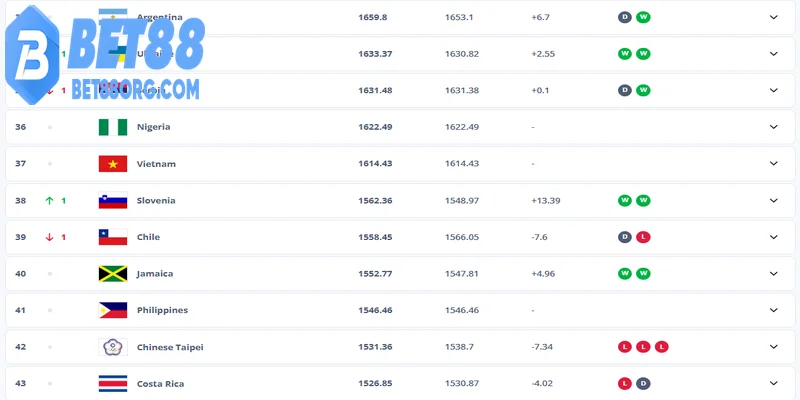Click the Chinese Taipei flag emblem

(x=113, y=347)
